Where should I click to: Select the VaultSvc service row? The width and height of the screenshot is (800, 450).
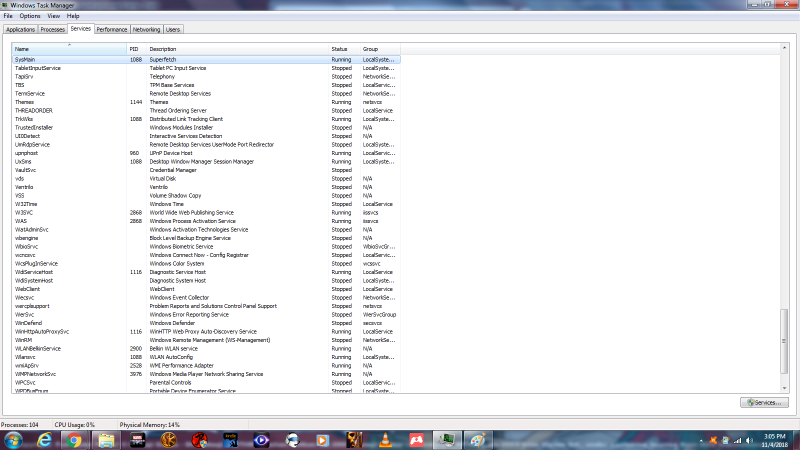tap(206, 170)
